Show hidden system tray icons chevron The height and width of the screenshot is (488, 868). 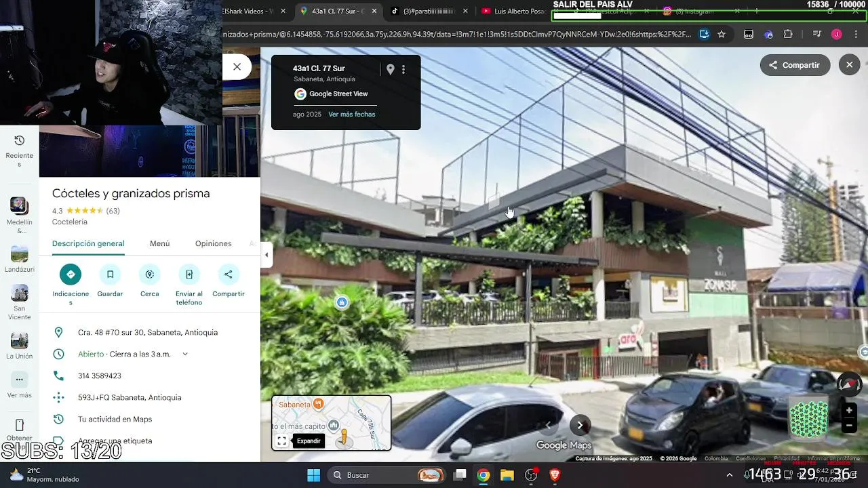pyautogui.click(x=730, y=475)
